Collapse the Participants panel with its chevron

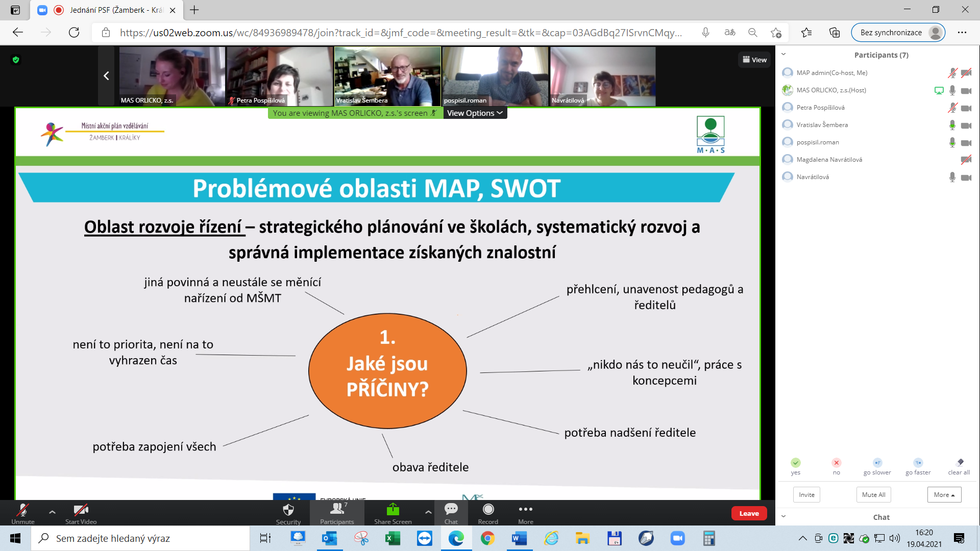pos(783,54)
